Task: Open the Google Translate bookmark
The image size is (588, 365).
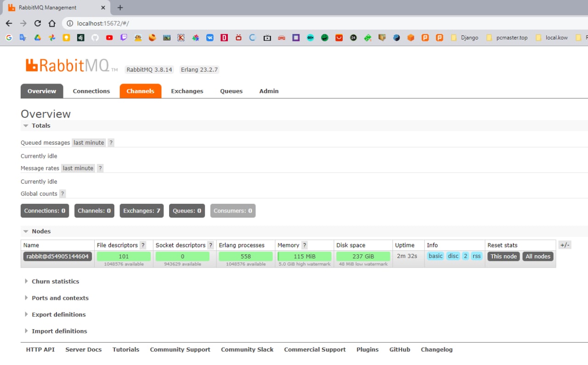Action: point(23,38)
